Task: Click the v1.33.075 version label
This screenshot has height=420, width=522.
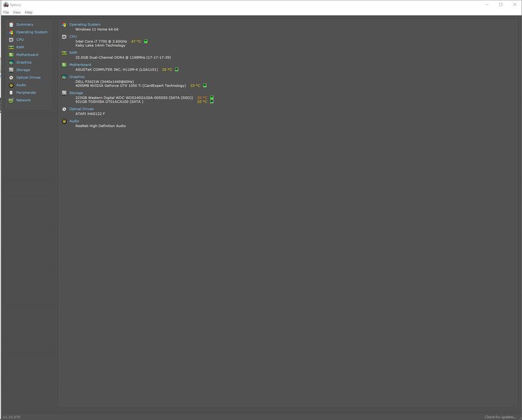Action: pos(11,417)
